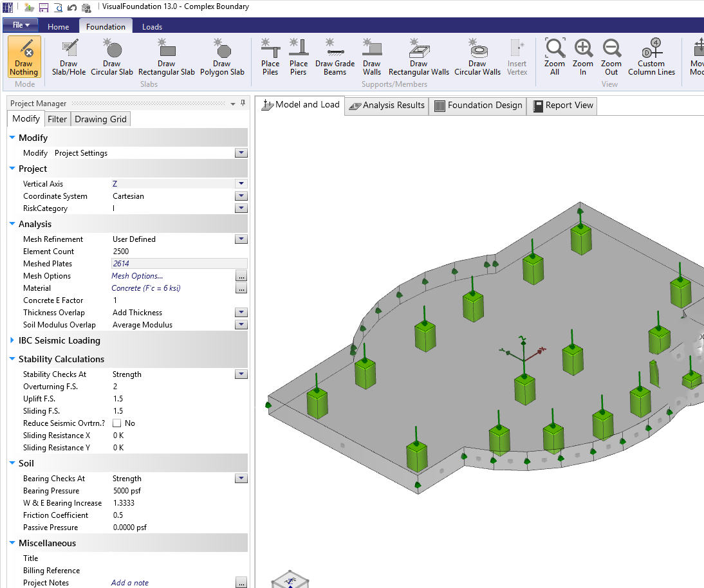
Task: Toggle the Reduce Seismic Ovrtrn. checkbox
Action: tap(116, 423)
